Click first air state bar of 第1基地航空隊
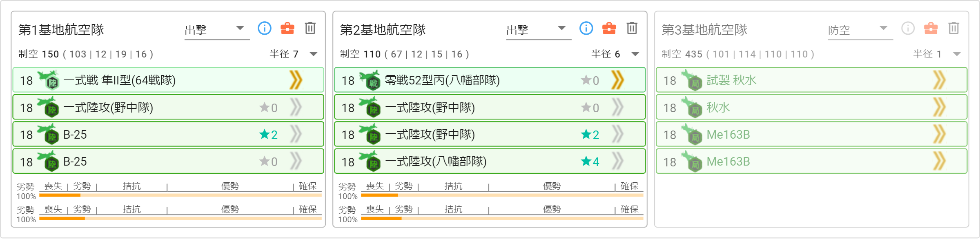This screenshot has width=980, height=239. pos(180,195)
